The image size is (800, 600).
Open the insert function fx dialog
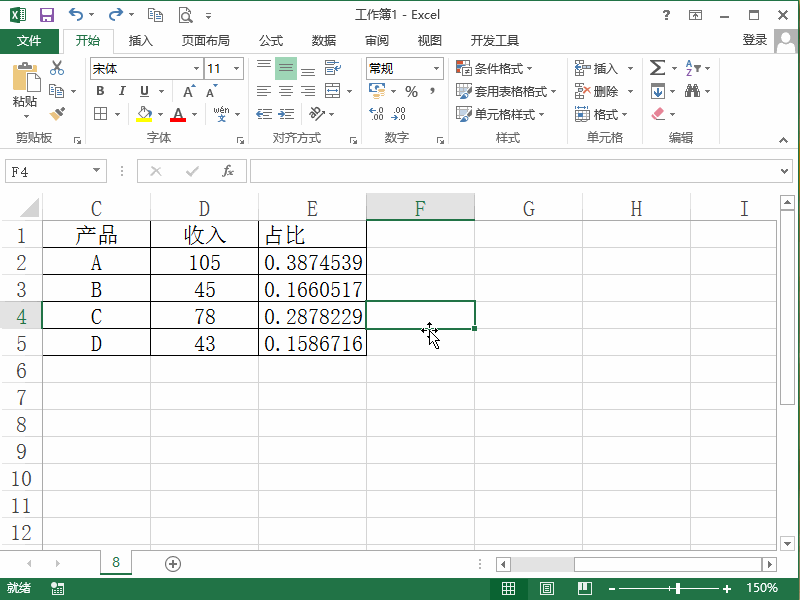coord(228,171)
